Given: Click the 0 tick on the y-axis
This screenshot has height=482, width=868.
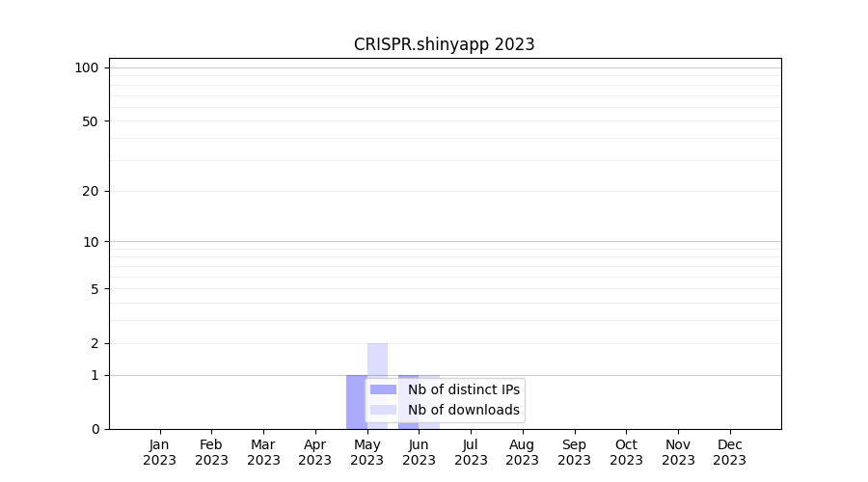Looking at the screenshot, I should click(95, 429).
